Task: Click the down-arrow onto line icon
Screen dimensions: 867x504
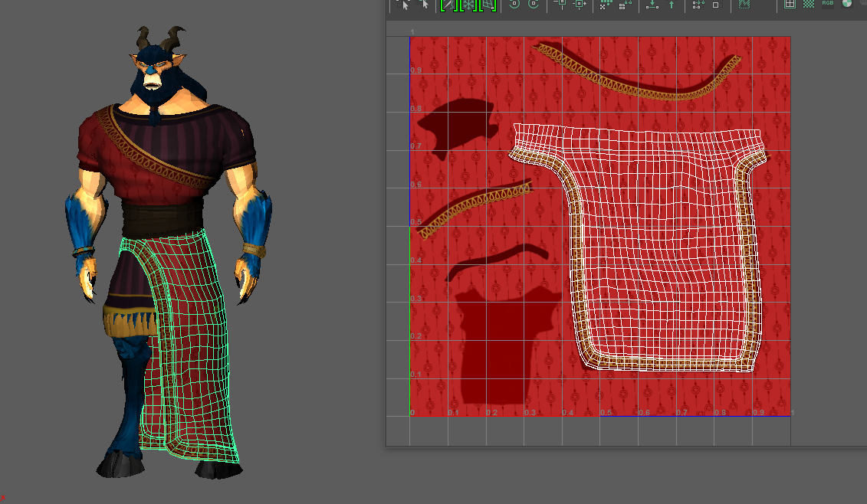Action: click(x=652, y=5)
